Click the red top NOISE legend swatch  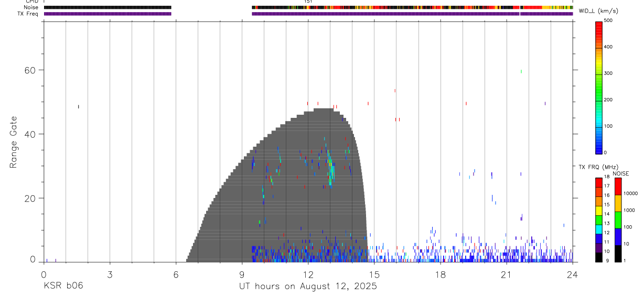(618, 186)
